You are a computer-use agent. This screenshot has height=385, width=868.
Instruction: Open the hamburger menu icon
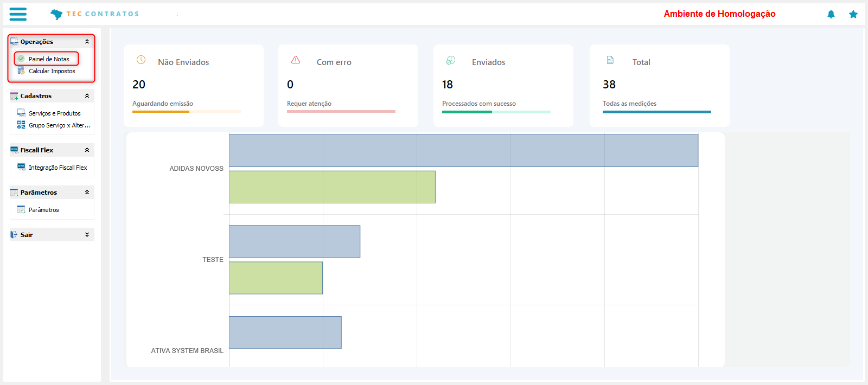pyautogui.click(x=18, y=14)
